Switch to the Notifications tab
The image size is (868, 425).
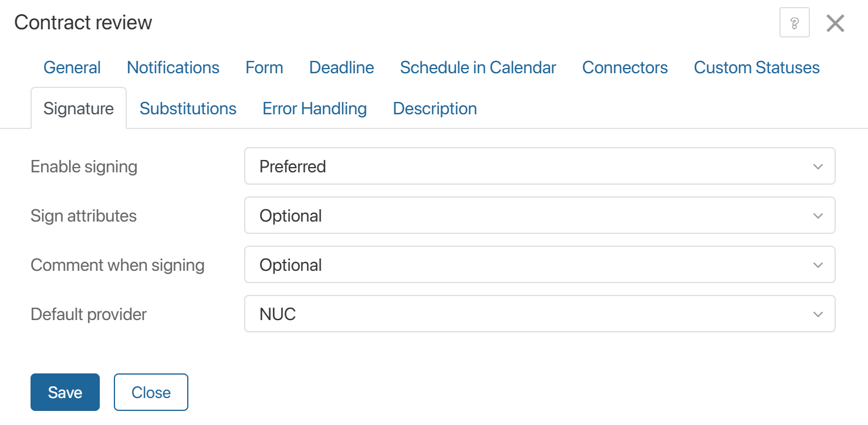(173, 67)
